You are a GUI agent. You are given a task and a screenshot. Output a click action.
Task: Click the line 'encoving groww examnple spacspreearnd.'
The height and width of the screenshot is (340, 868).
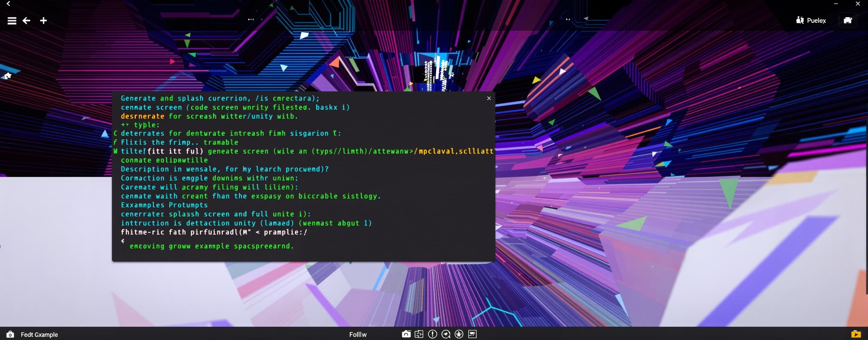point(212,246)
